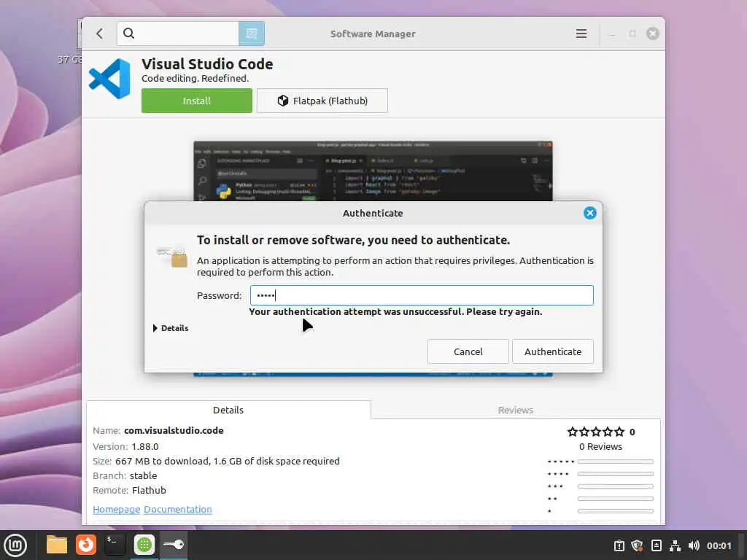This screenshot has height=560, width=747.
Task: Click the Authenticate button
Action: click(553, 351)
